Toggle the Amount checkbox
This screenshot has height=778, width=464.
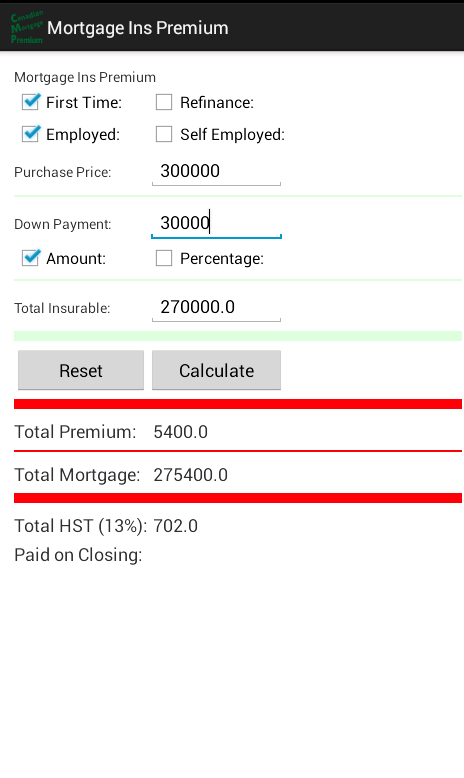coord(31,258)
